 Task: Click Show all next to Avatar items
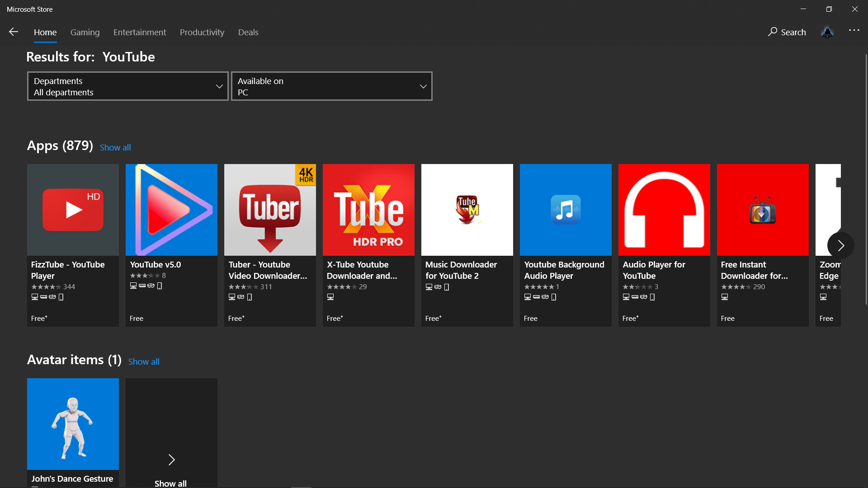point(144,362)
